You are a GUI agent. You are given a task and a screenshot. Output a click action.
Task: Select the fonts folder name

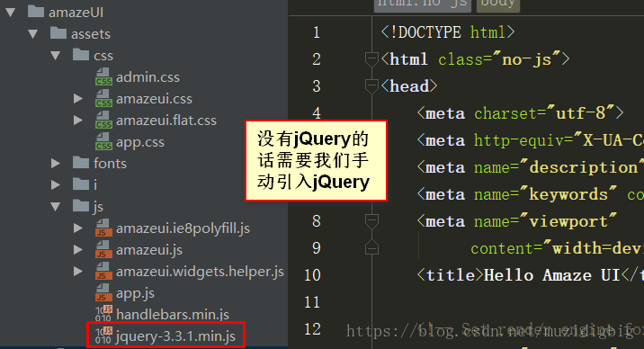[x=110, y=164]
